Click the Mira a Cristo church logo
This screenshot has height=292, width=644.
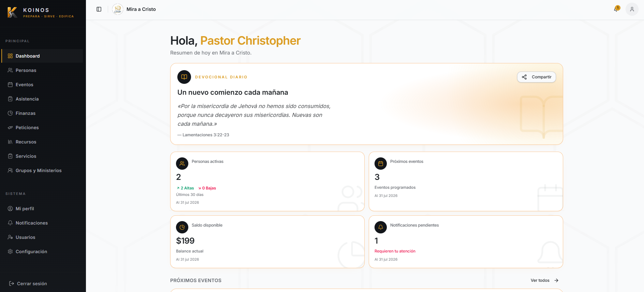point(118,9)
